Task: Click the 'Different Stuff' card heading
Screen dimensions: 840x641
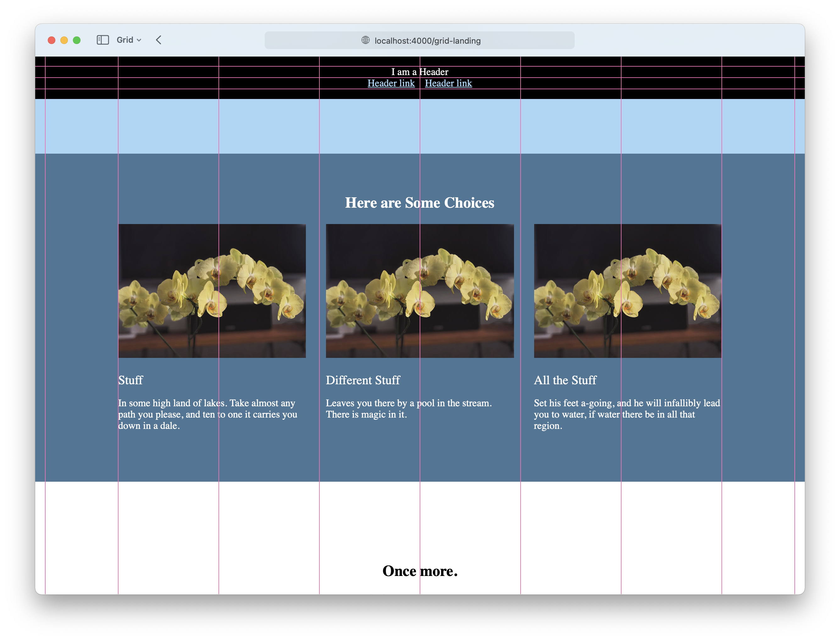Action: pos(363,380)
